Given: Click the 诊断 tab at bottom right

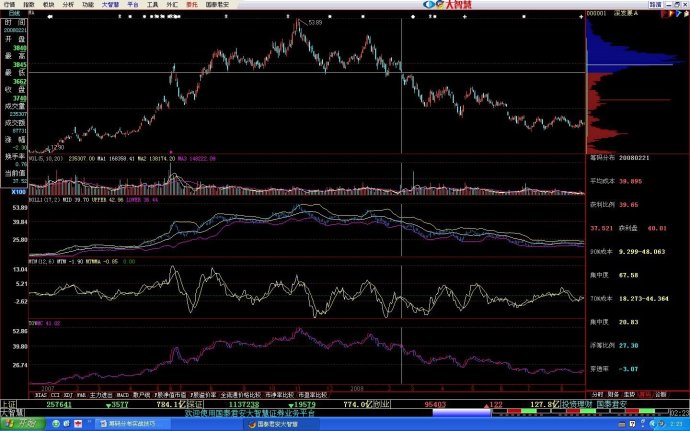Looking at the screenshot, I should click(x=660, y=394).
